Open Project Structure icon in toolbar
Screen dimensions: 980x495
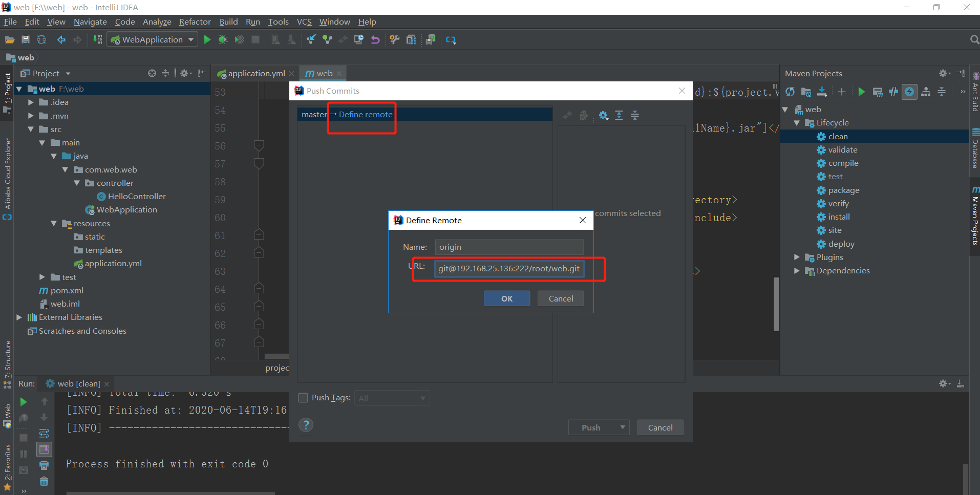pos(411,40)
